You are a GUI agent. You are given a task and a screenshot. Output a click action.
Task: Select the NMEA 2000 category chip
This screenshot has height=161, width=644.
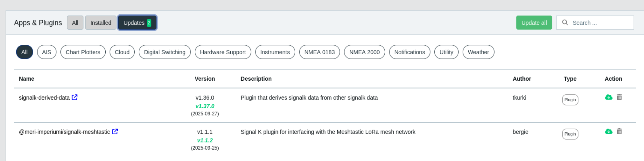(364, 52)
